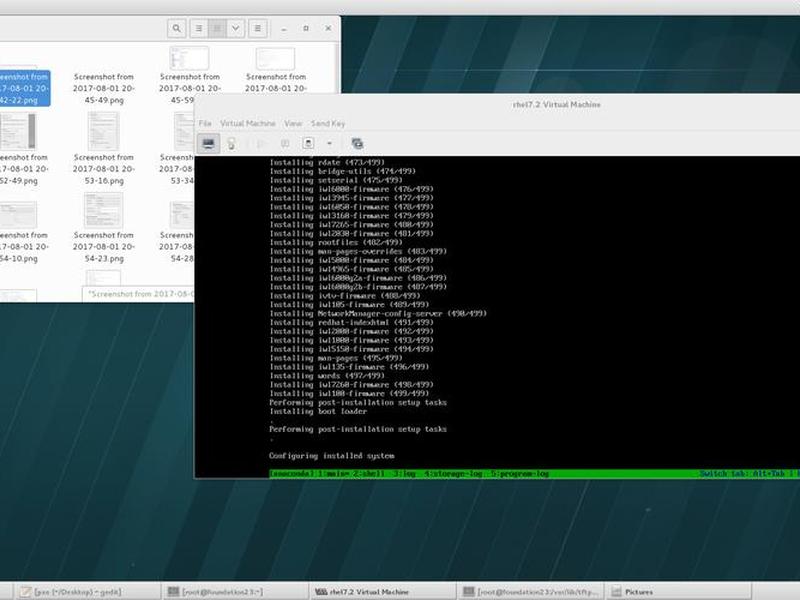Open the View menu in VM window
The image size is (800, 600).
(x=293, y=123)
